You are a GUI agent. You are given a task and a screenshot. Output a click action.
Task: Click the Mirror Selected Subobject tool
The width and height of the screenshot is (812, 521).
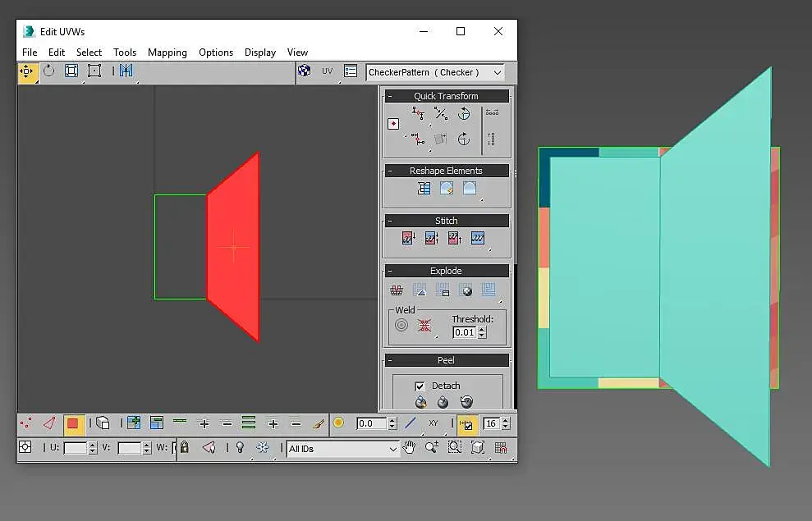tap(126, 71)
